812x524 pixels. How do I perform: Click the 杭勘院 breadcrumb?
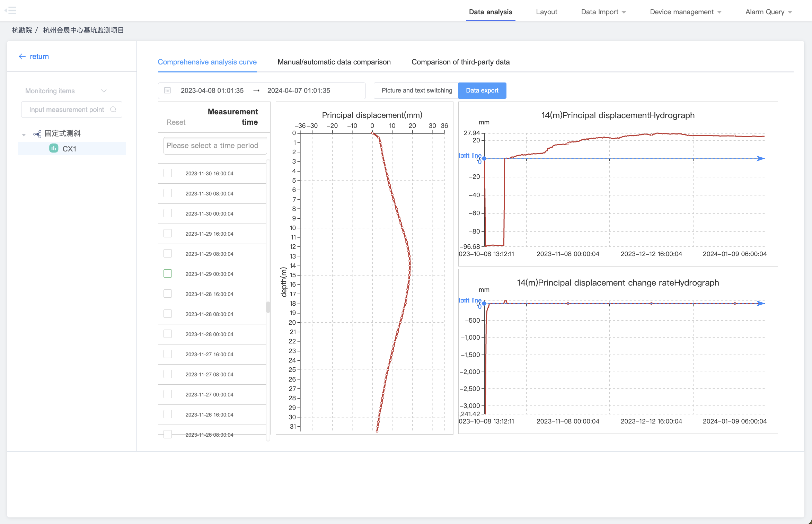point(22,30)
